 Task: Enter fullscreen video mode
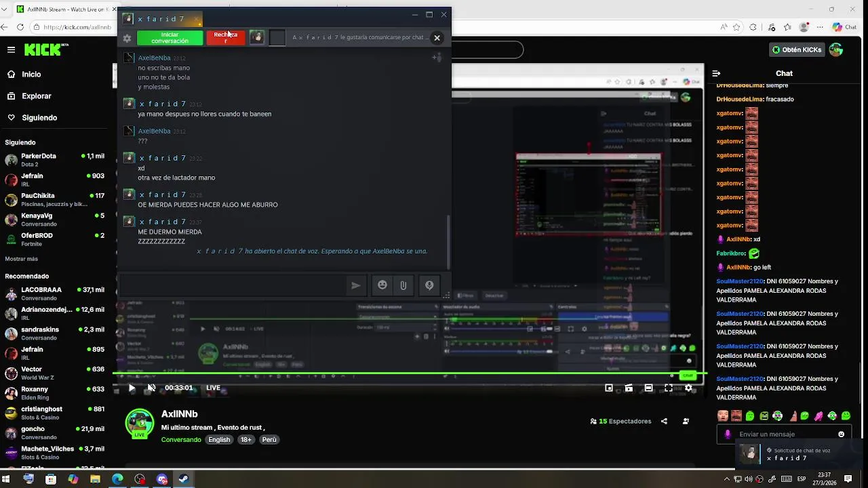click(x=669, y=388)
